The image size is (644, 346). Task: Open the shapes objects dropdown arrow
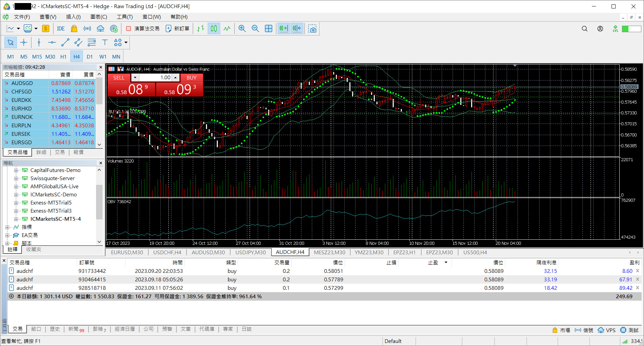126,42
